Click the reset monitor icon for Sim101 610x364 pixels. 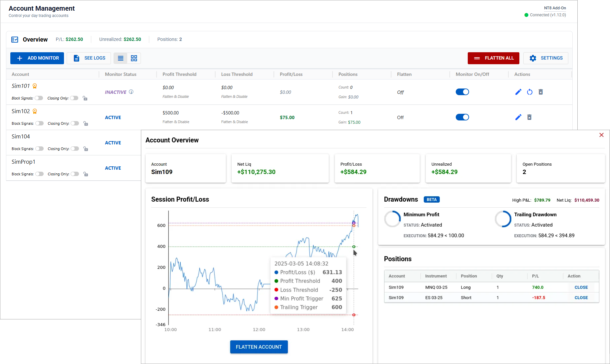coord(530,92)
